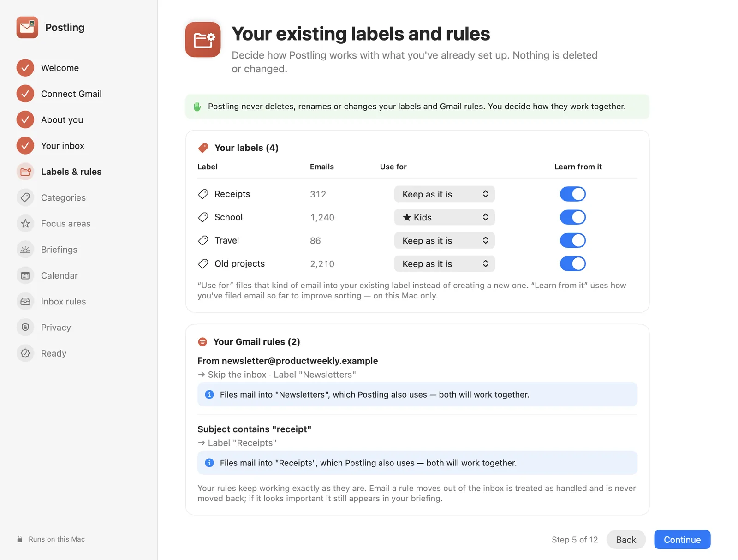Viewport: 738px width, 560px height.
Task: Click the Postling envelope app logo
Action: pyautogui.click(x=27, y=27)
